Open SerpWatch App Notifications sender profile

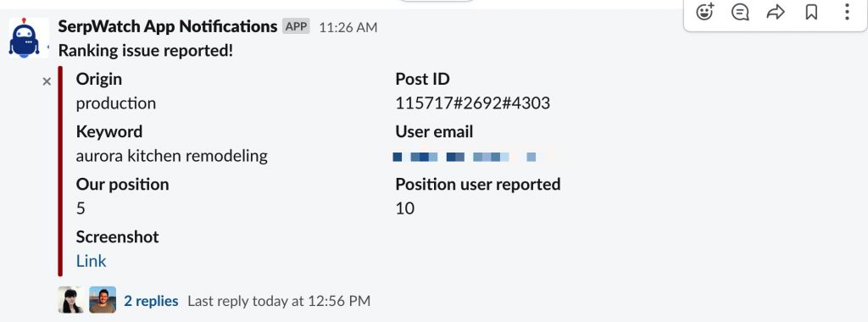(x=168, y=26)
